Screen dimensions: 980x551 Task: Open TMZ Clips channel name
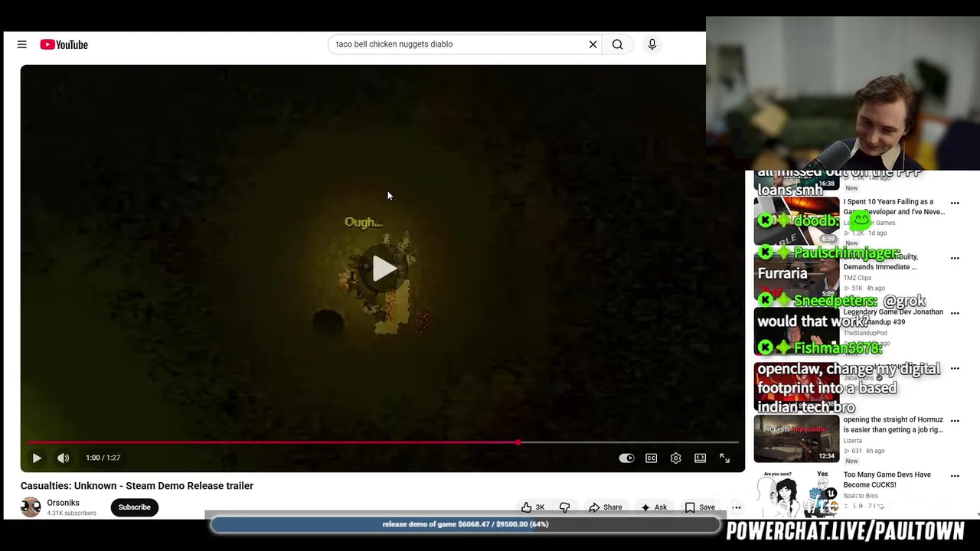pyautogui.click(x=857, y=278)
